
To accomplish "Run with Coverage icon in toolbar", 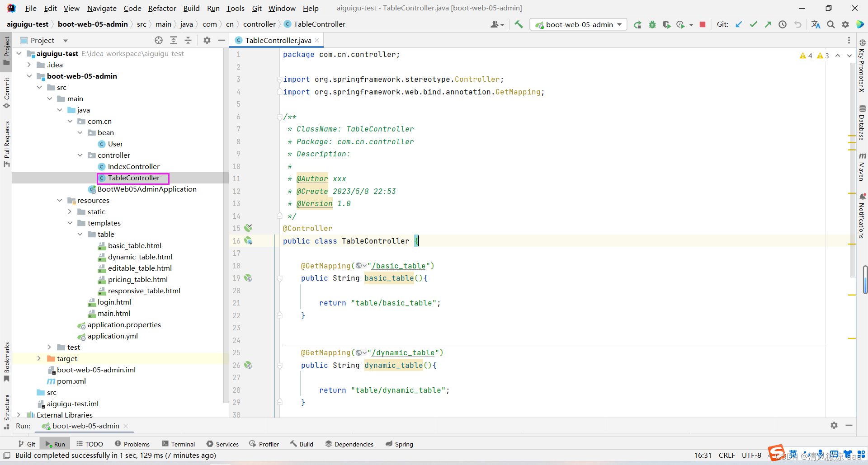I will (x=666, y=24).
